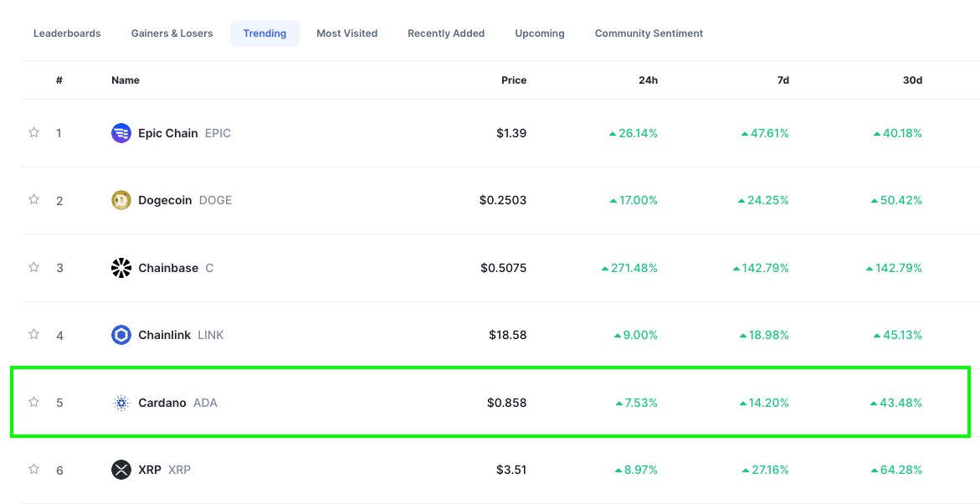Star Dogecoin for the watchlist
Image resolution: width=980 pixels, height=504 pixels.
[x=33, y=199]
